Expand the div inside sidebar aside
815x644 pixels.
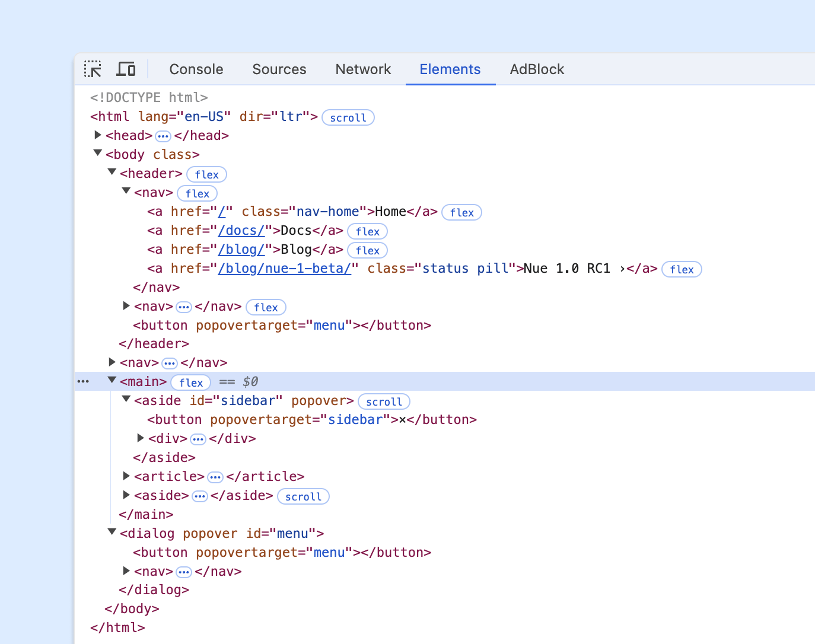(x=141, y=438)
